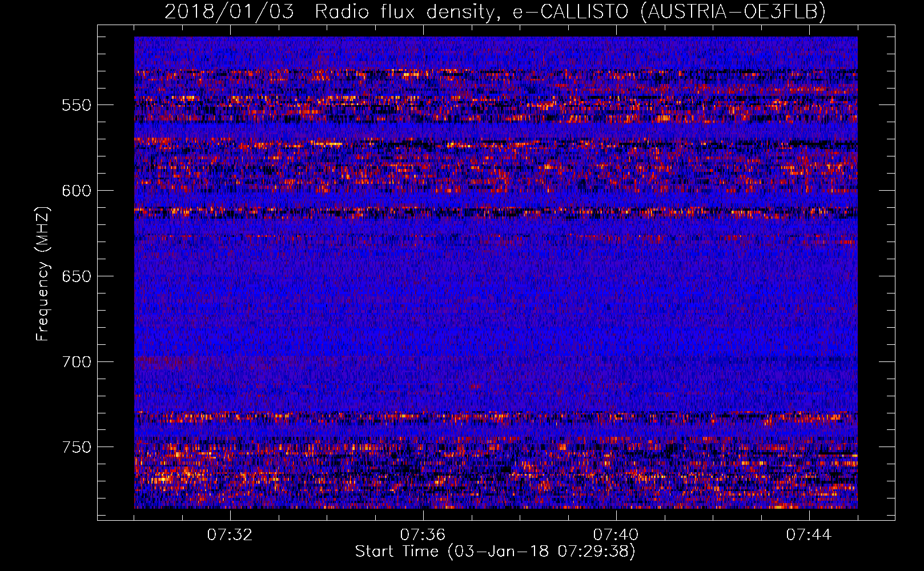The height and width of the screenshot is (571, 924).
Task: Select the 650 frequency tick label
Action: click(x=77, y=276)
